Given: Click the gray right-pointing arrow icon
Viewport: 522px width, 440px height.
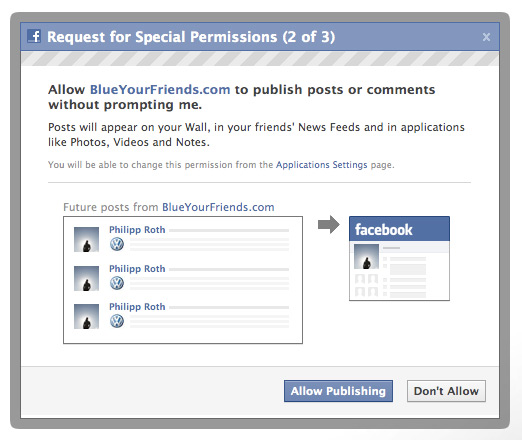Looking at the screenshot, I should [329, 224].
